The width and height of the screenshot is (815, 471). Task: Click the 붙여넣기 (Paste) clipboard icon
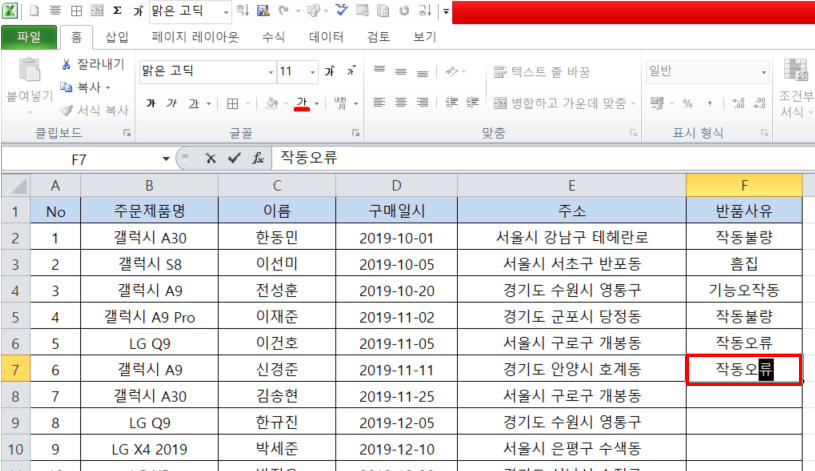tap(29, 71)
